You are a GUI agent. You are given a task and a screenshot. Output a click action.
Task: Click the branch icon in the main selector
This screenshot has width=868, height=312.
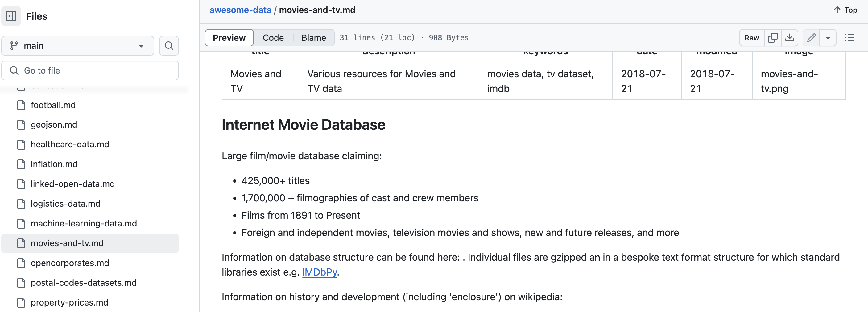pyautogui.click(x=14, y=45)
